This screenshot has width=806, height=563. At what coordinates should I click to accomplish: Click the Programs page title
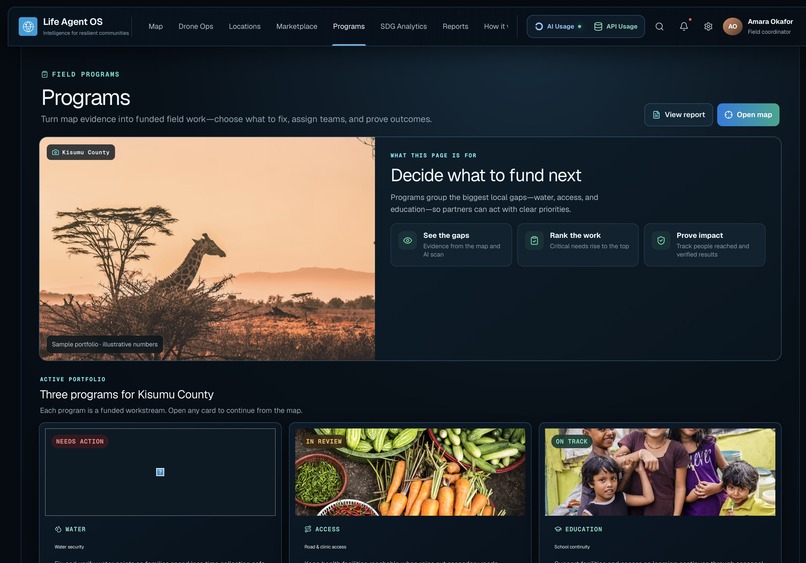(x=86, y=98)
